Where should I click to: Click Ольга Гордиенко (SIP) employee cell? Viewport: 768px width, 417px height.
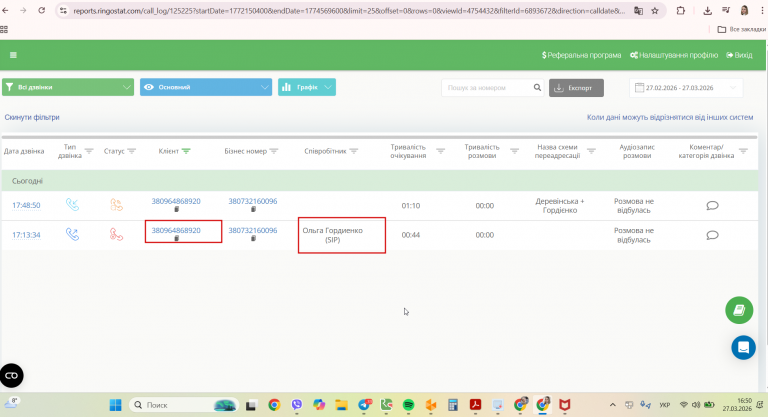pyautogui.click(x=333, y=235)
